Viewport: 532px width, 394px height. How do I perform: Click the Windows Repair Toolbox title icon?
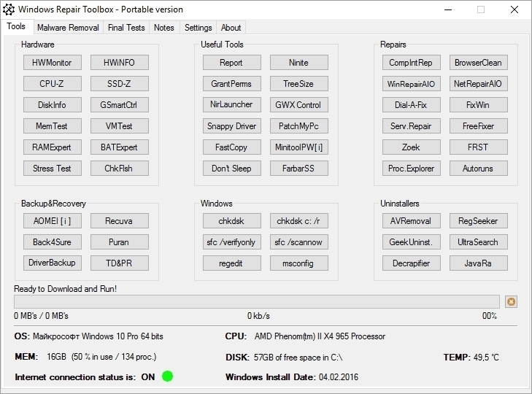(x=9, y=9)
